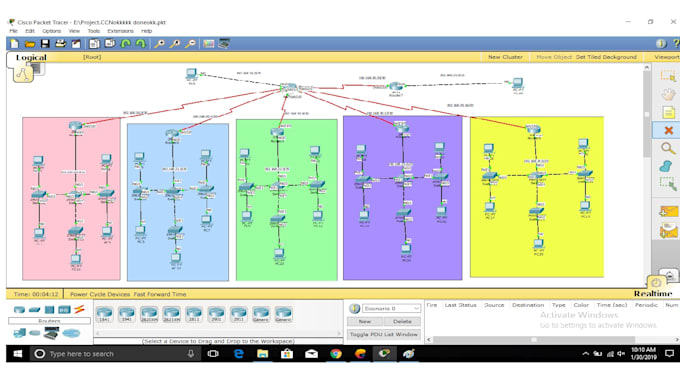Add a Complex PDU envelope
680x382 pixels.
click(x=668, y=231)
